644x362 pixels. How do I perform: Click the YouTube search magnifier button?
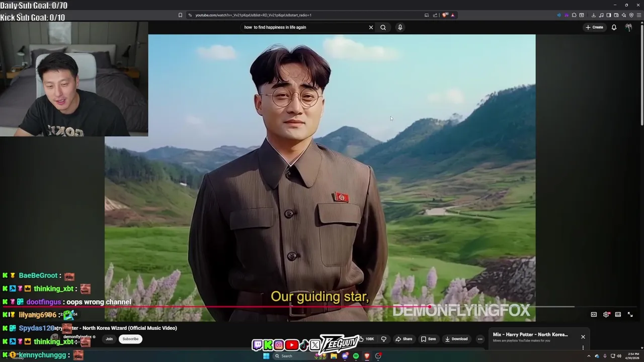tap(383, 27)
